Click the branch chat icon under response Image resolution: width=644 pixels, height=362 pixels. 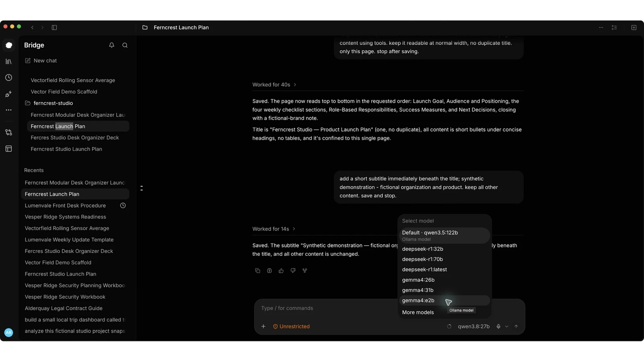point(305,271)
